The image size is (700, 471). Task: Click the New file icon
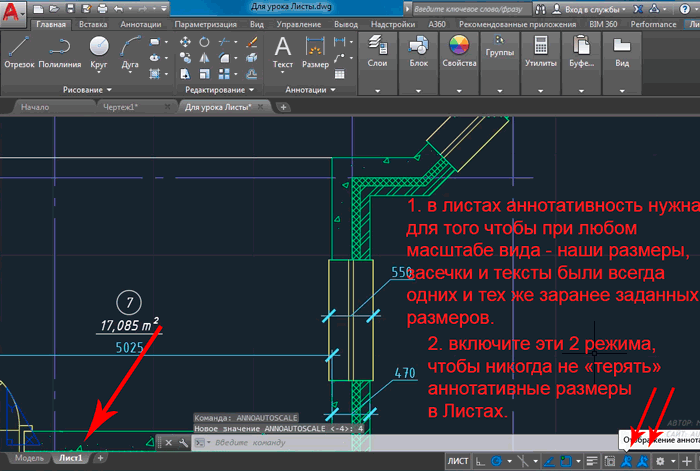coord(38,8)
